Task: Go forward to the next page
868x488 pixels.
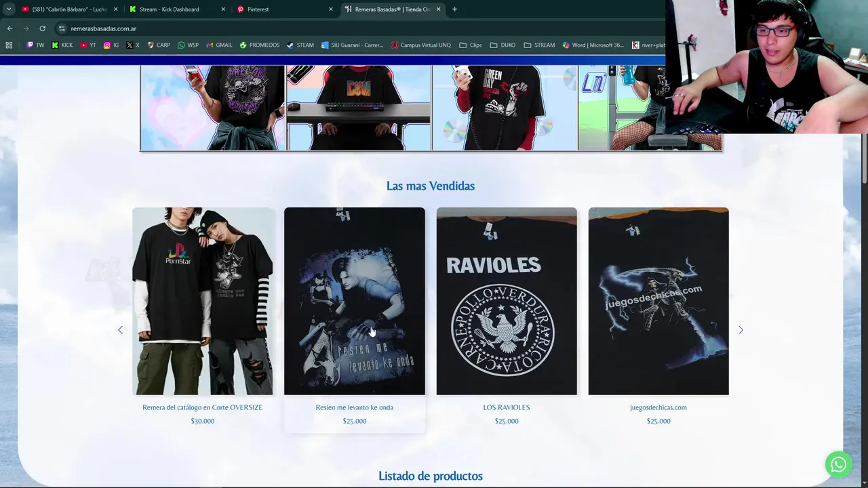Action: pos(26,28)
